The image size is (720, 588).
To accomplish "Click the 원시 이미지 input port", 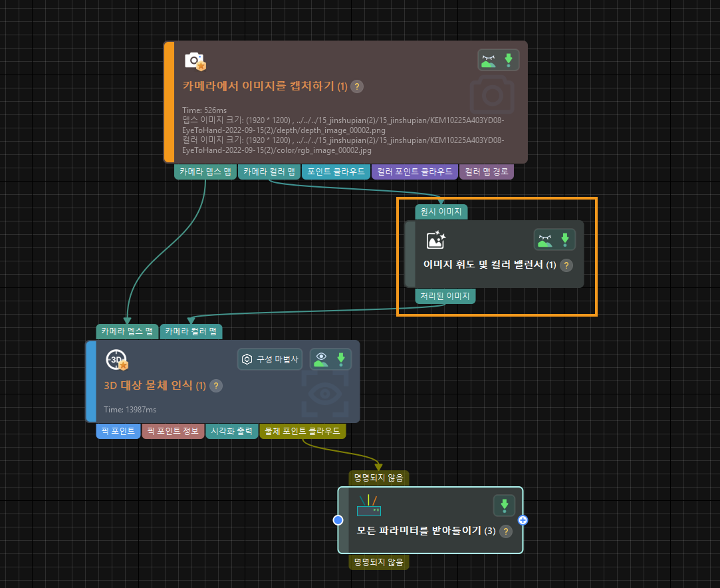I will 441,212.
